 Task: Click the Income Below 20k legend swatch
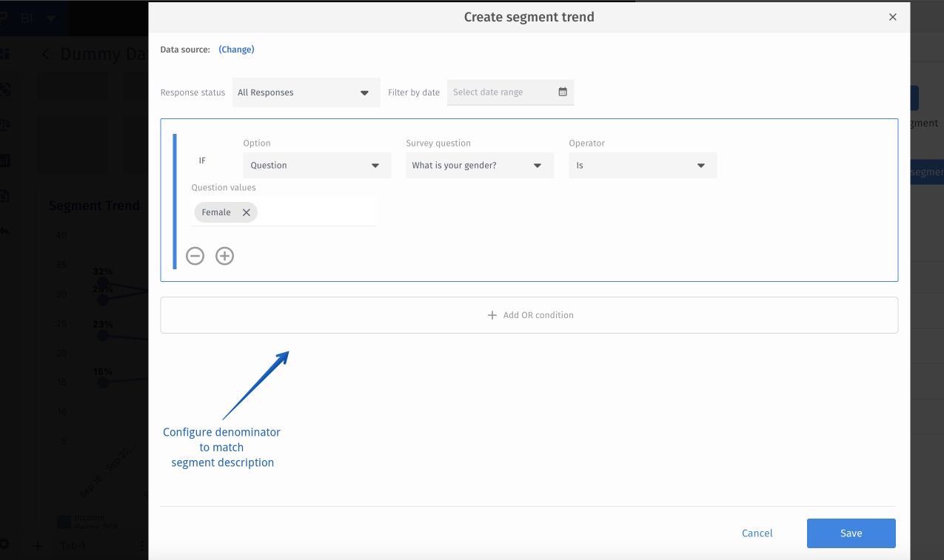point(64,522)
